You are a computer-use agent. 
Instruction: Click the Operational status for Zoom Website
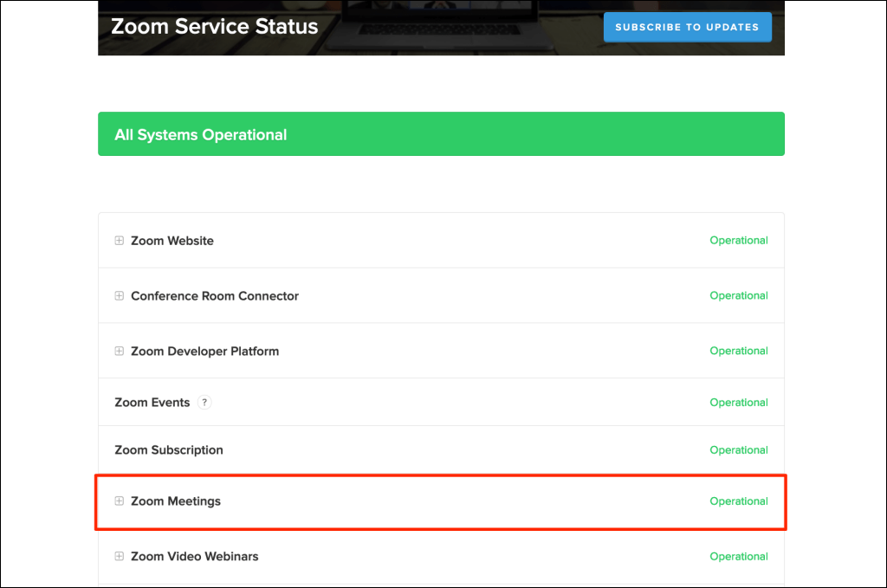pos(739,241)
